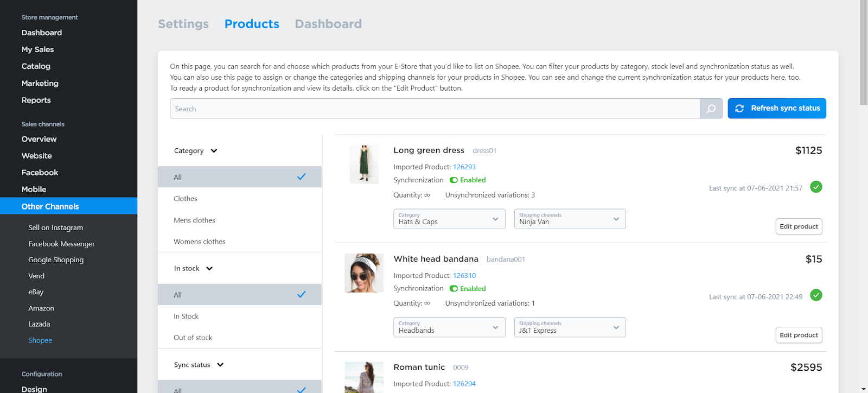Screen dimensions: 868x393
Task: Open eBay channel
Action: click(36, 292)
